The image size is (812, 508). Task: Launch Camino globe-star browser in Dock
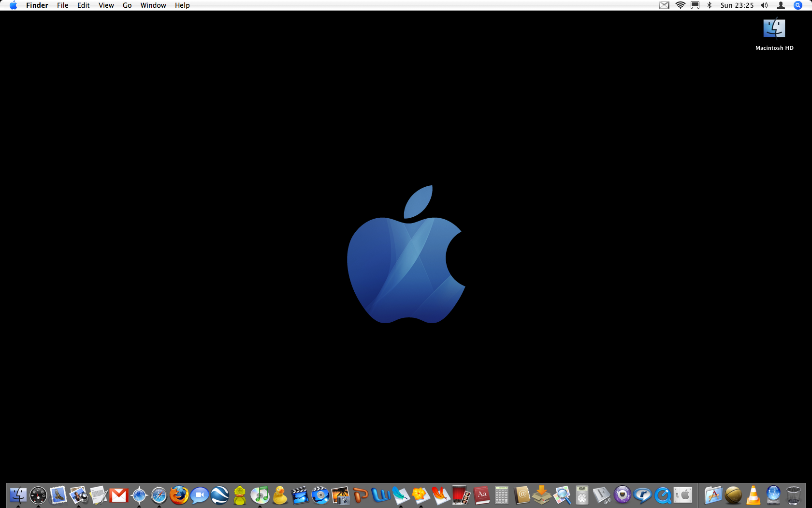click(139, 495)
